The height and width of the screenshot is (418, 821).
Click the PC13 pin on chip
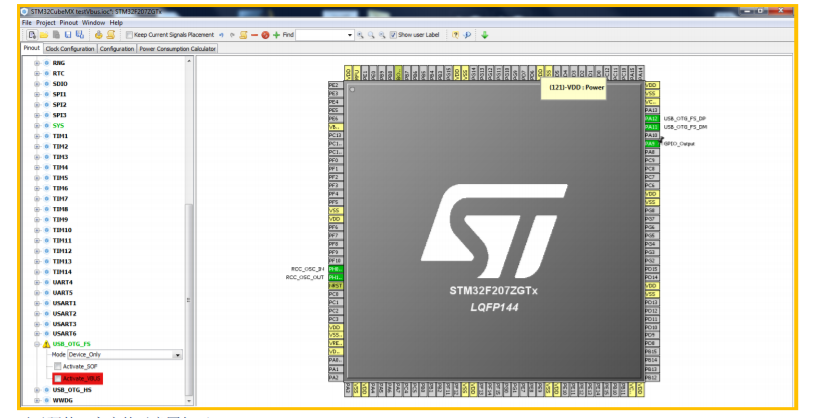click(x=336, y=135)
